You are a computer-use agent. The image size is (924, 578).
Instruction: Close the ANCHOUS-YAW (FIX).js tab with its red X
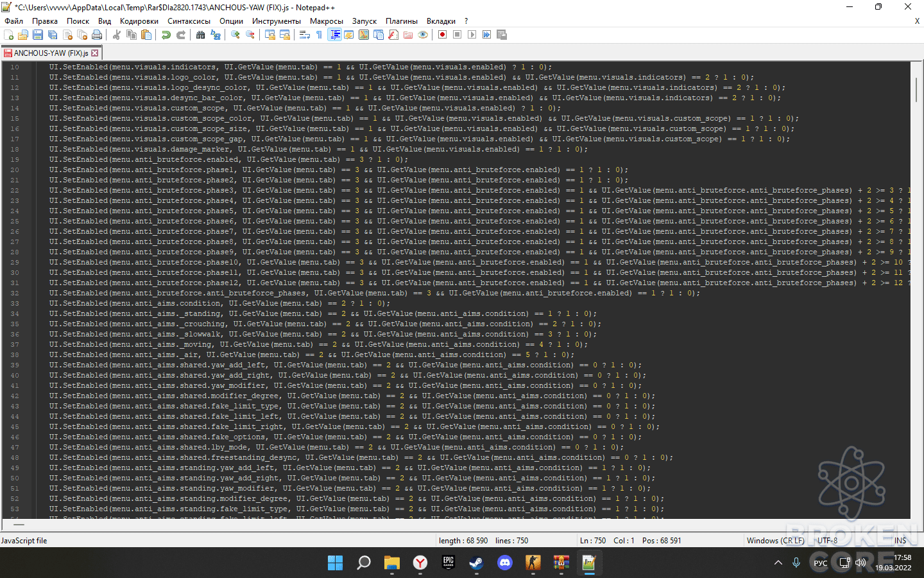tap(95, 53)
